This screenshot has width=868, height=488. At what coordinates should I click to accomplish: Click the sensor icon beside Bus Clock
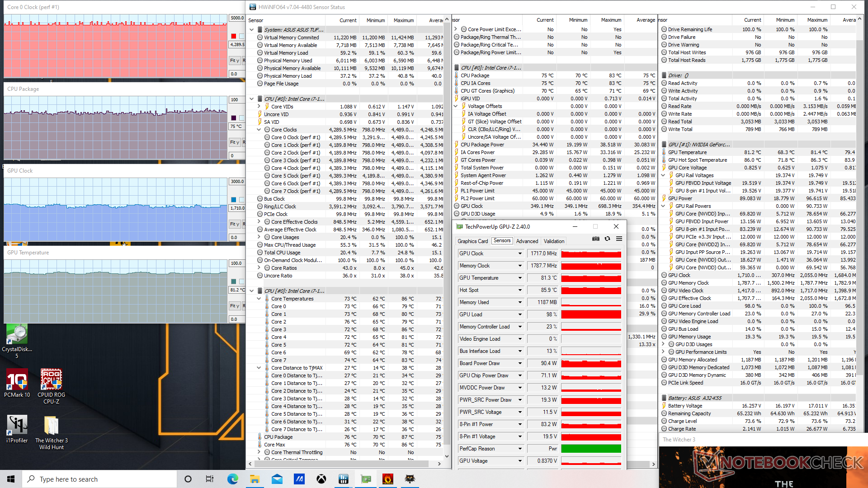[260, 199]
